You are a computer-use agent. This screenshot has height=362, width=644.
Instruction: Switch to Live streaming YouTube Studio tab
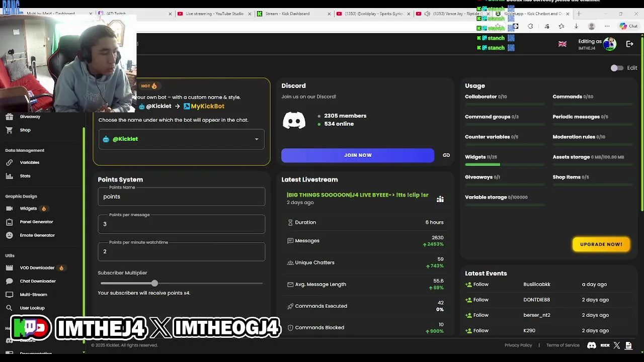214,14
